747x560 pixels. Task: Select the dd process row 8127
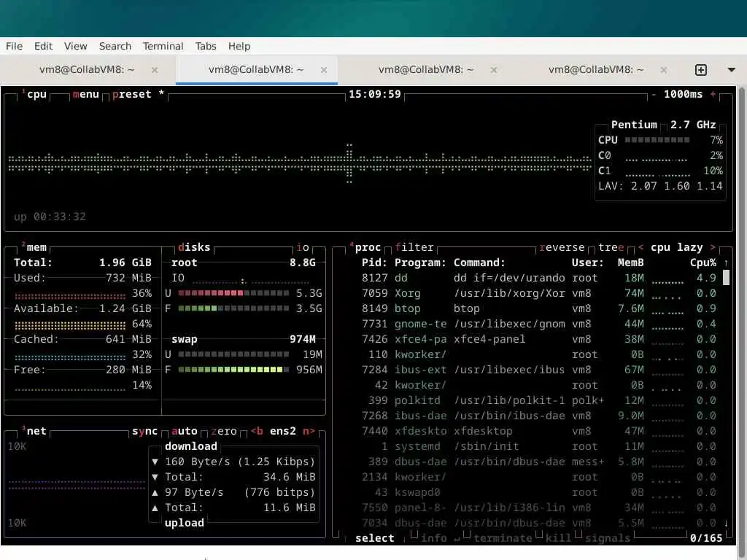[x=538, y=278]
